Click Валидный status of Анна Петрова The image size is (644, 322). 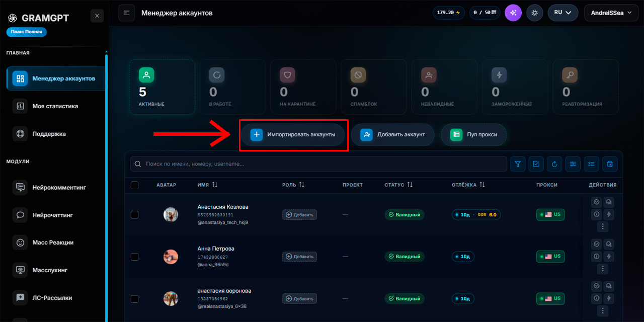[x=405, y=257]
